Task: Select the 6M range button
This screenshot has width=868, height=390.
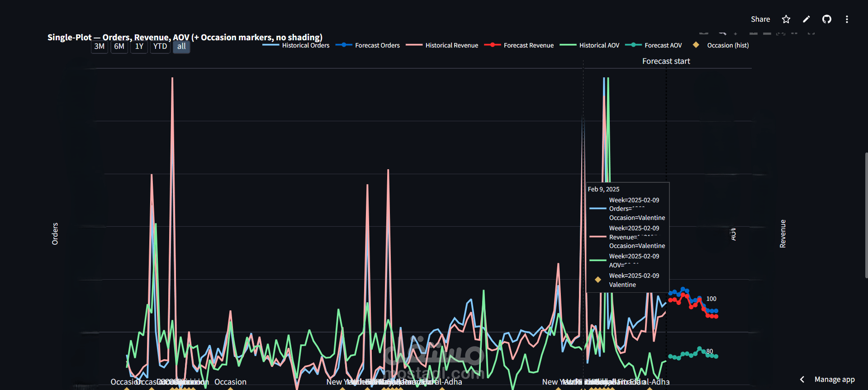Action: 119,47
